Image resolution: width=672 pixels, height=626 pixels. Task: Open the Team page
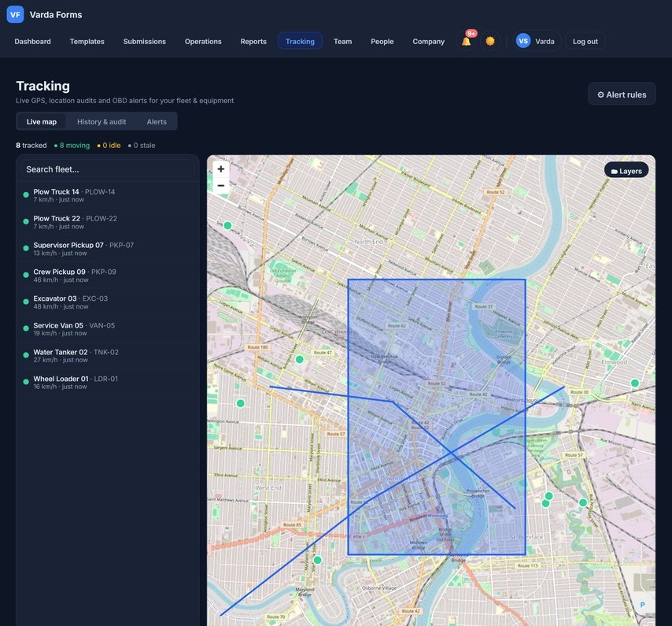coord(342,41)
